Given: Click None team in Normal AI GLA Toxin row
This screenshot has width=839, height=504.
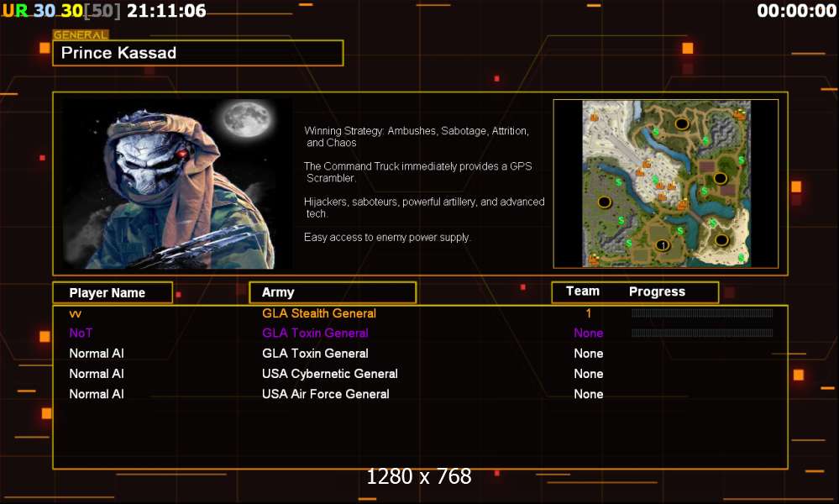Looking at the screenshot, I should coord(589,353).
